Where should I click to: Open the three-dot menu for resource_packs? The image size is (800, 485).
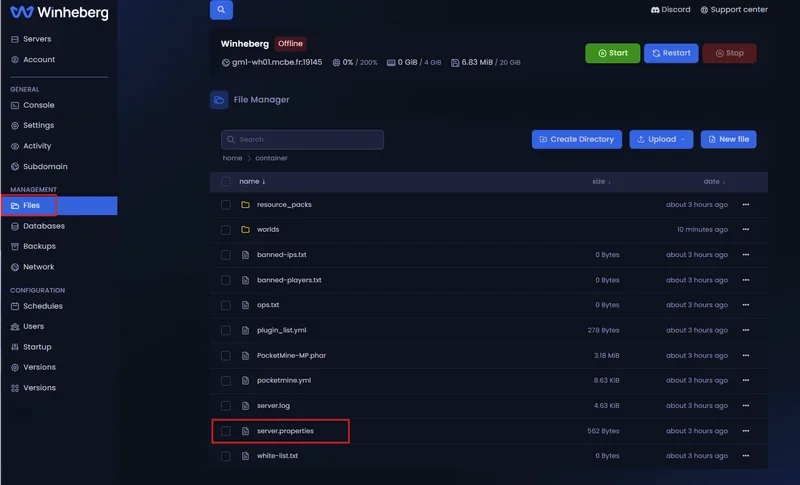click(745, 205)
